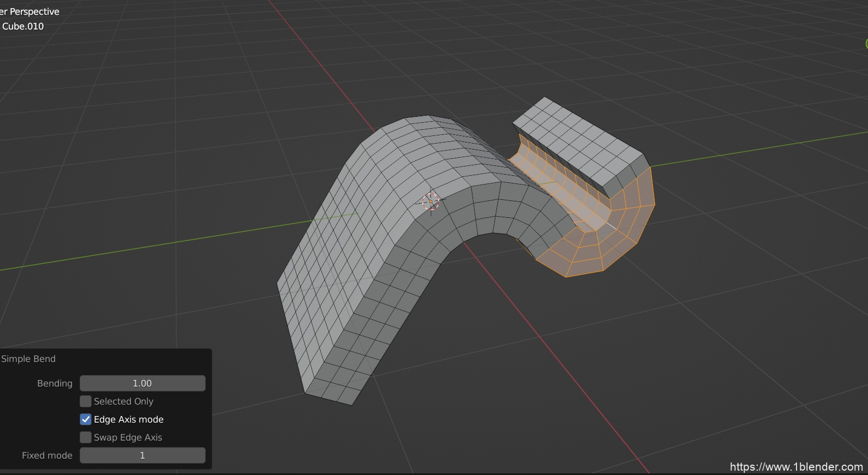The width and height of the screenshot is (868, 475).
Task: Enable the Selected Only checkbox
Action: pyautogui.click(x=86, y=401)
